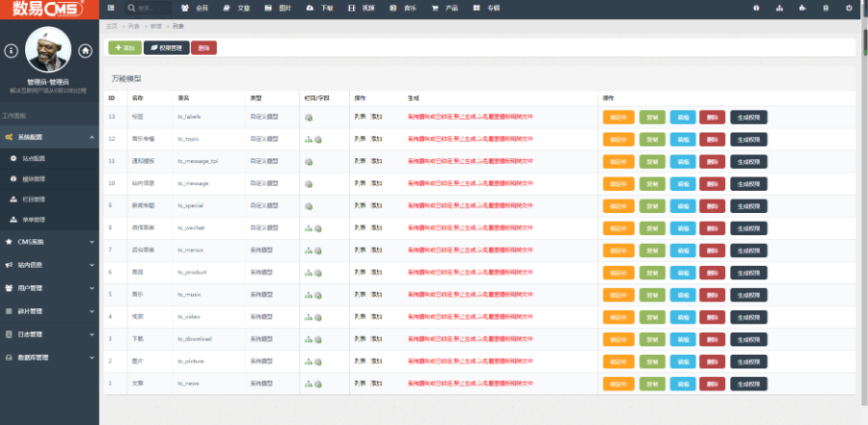868x425 pixels.
Task: Expand the 数据库管理 sidebar section
Action: 50,358
